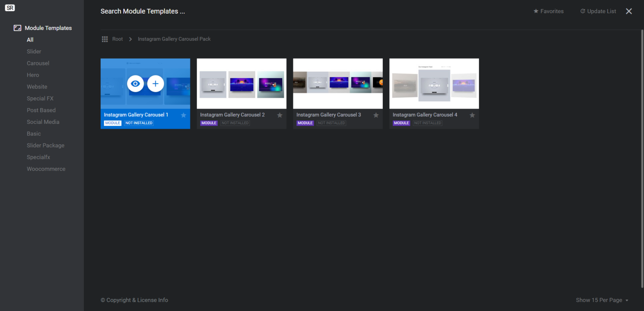The width and height of the screenshot is (644, 311).
Task: Focus the Search Module Templates field
Action: tap(143, 11)
